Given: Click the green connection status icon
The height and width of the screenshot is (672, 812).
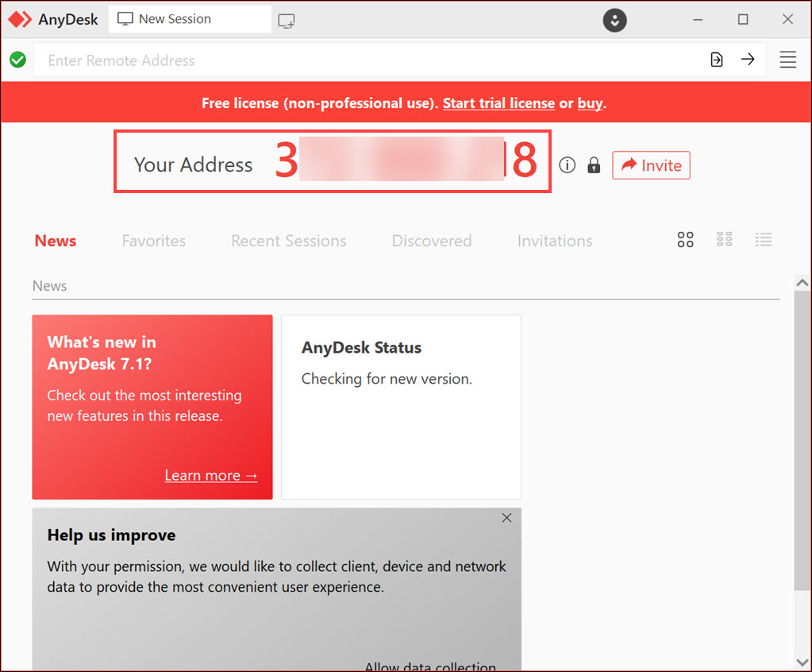Looking at the screenshot, I should (17, 60).
